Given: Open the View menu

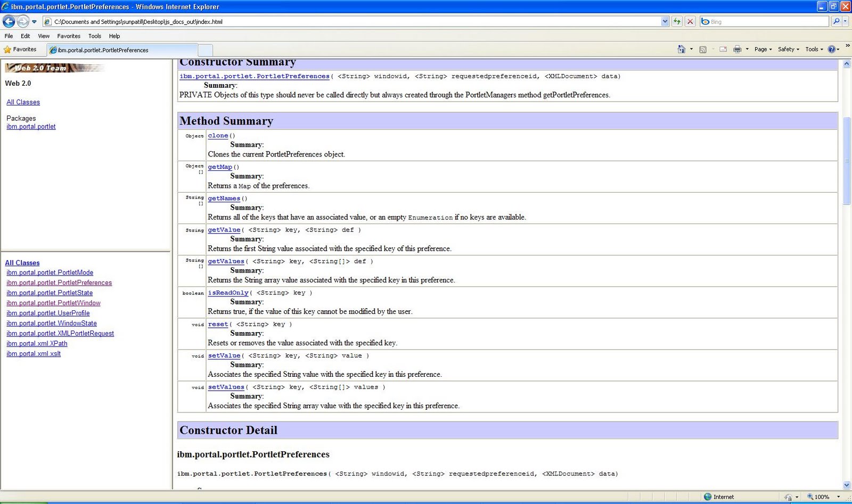Looking at the screenshot, I should tap(44, 36).
